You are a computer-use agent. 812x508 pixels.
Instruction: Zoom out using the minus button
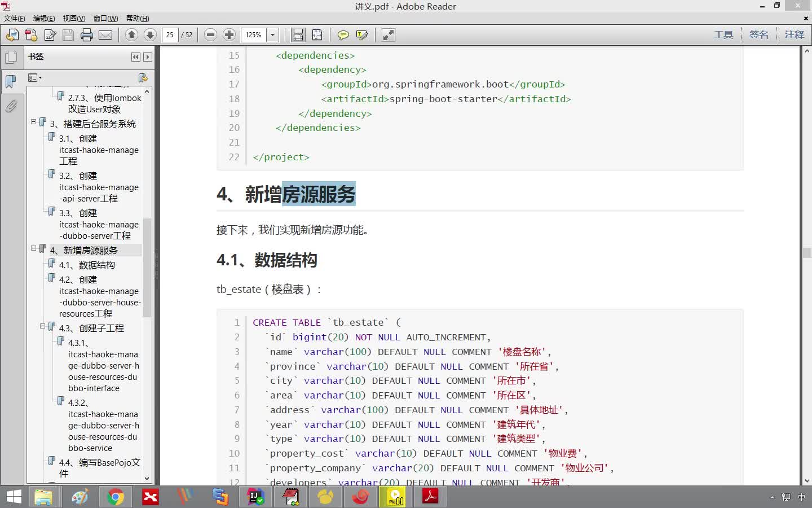point(210,35)
